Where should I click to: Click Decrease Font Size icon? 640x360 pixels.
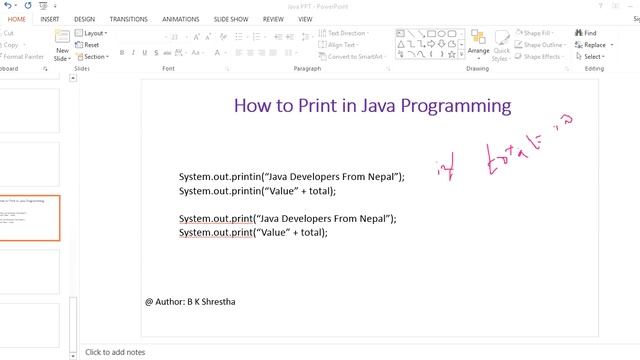208,37
